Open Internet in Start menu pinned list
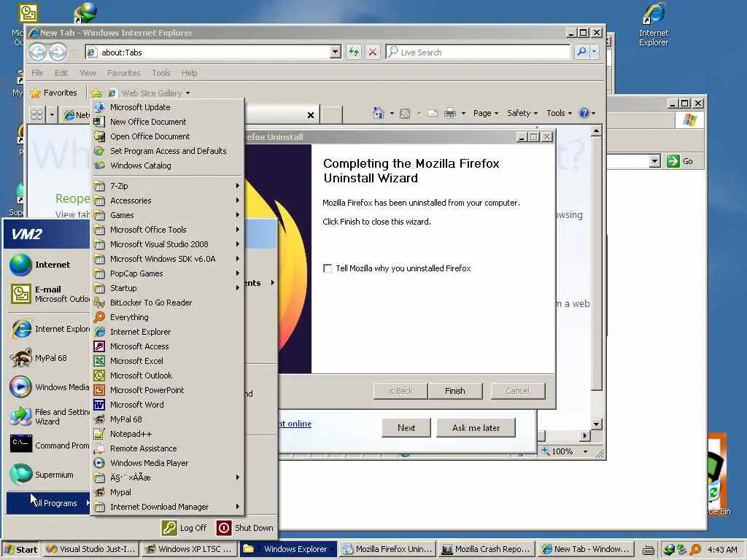 coord(49,265)
